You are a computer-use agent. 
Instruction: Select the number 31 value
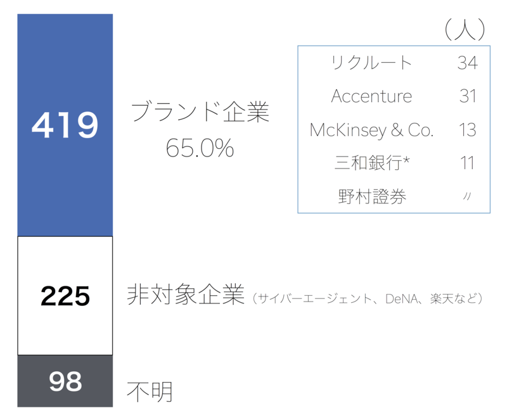click(468, 96)
